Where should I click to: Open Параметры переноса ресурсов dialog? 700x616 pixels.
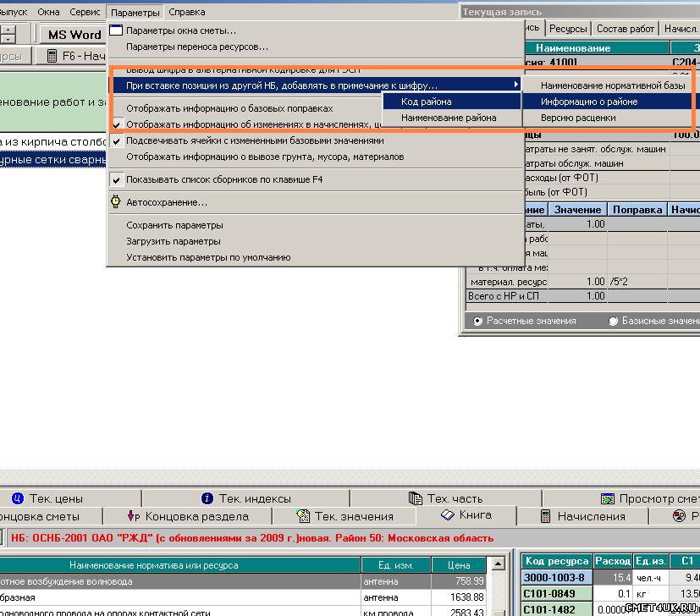pos(315,47)
